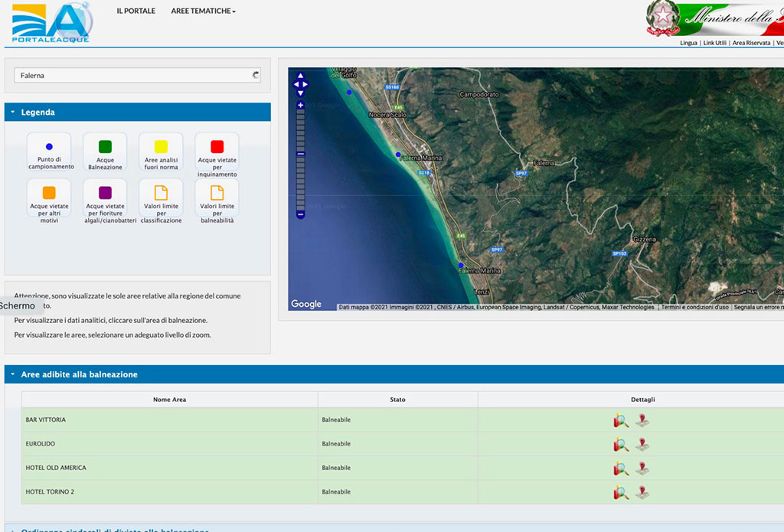Click the Nome Area column header
The height and width of the screenshot is (532, 784).
pos(169,400)
